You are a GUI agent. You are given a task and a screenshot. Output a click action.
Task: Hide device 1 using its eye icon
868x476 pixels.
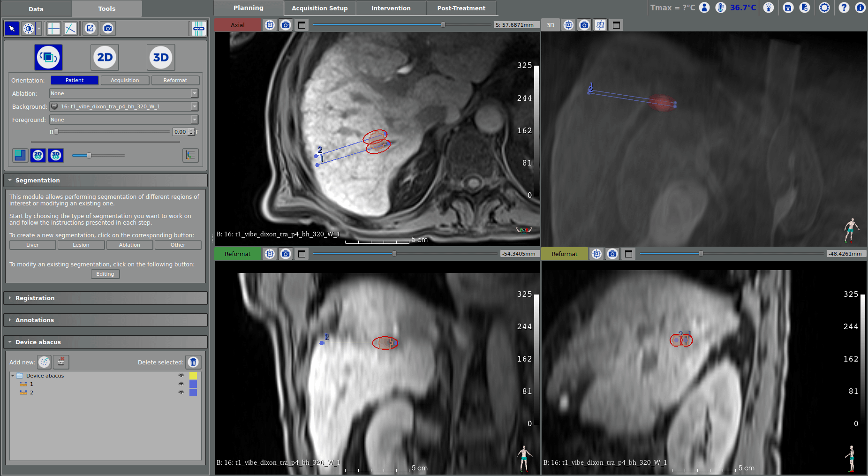point(181,384)
